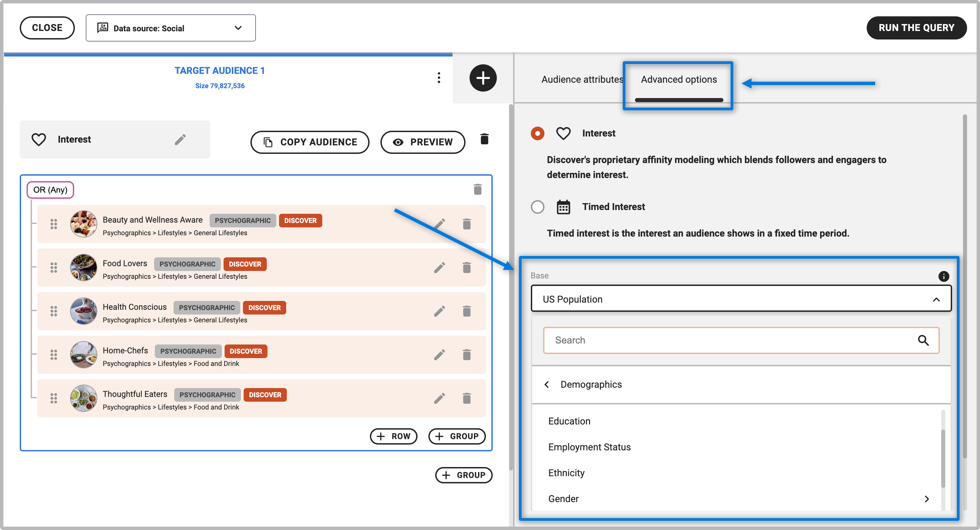Open the Target Audience 1 three-dot menu

tap(439, 78)
